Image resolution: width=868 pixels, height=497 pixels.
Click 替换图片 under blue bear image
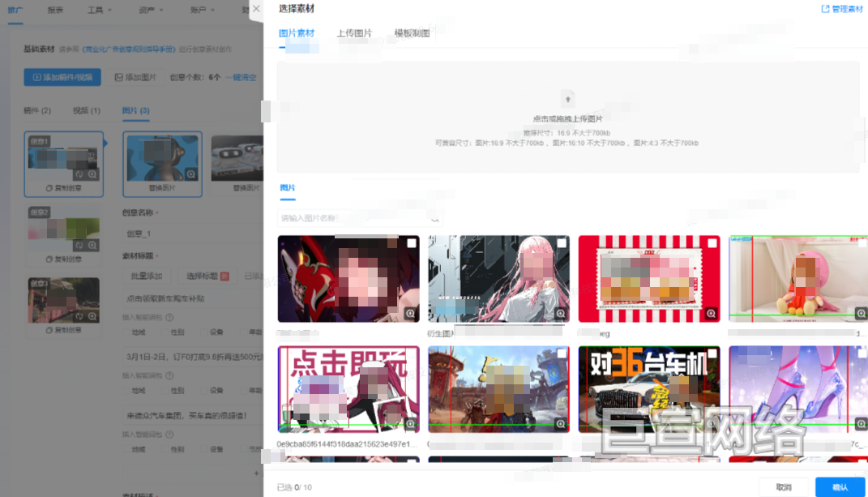[x=162, y=188]
